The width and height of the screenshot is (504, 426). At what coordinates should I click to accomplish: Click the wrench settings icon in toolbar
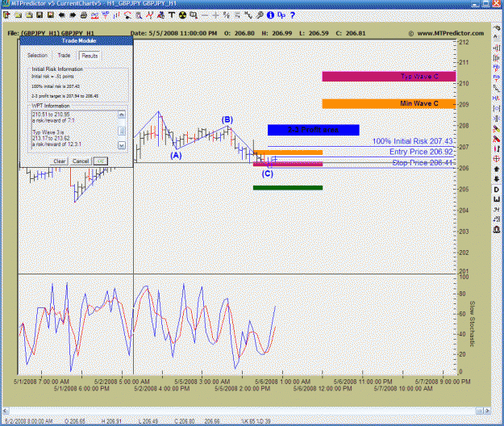(x=260, y=15)
